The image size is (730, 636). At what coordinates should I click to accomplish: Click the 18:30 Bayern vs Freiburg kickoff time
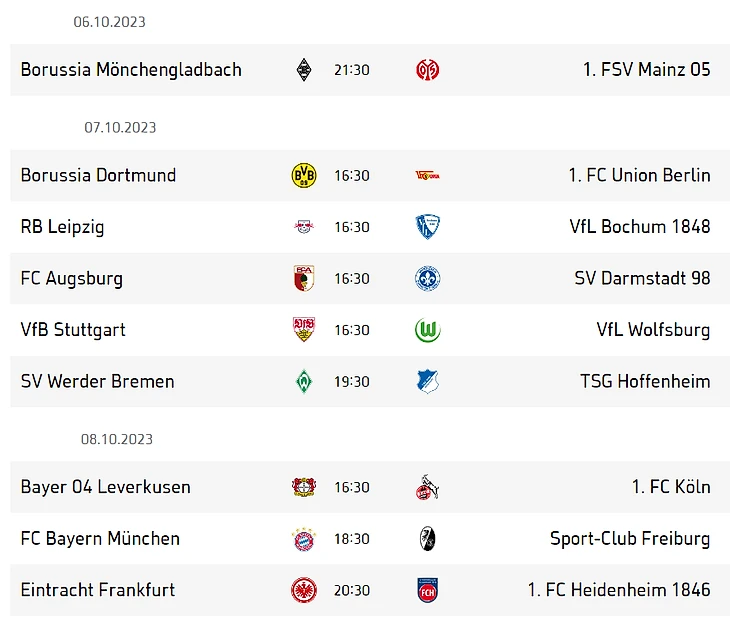point(352,539)
